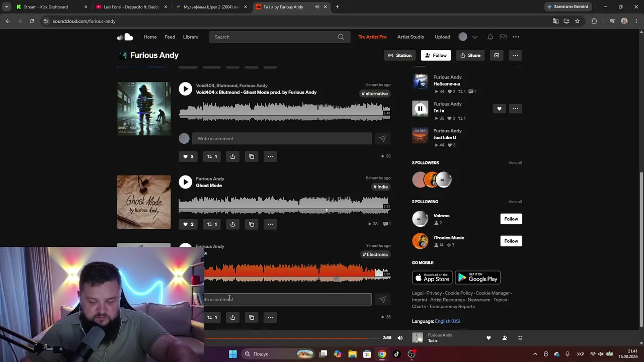
Task: Open more options for Void404 x Blutmond track
Action: (x=270, y=156)
